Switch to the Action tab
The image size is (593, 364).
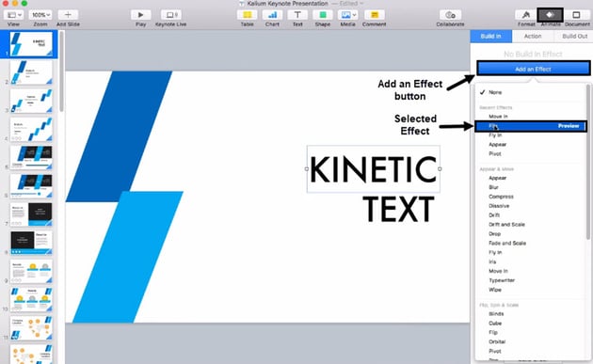pyautogui.click(x=533, y=37)
